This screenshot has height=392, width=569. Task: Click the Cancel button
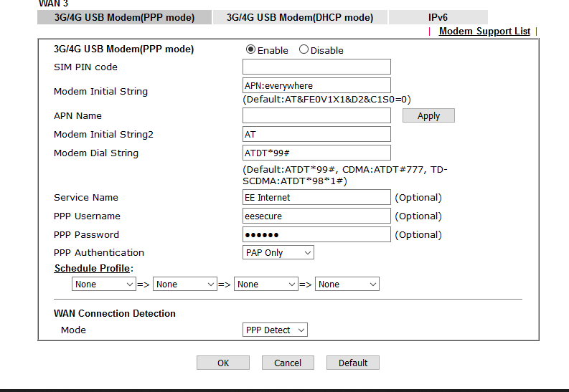[288, 363]
